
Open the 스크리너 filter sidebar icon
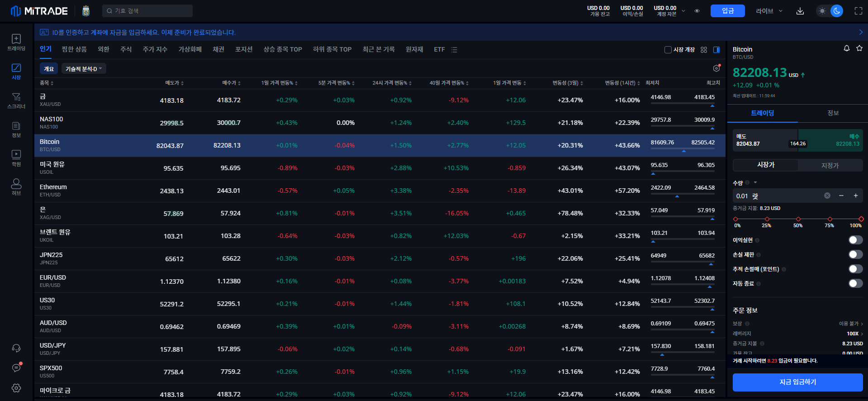pos(16,100)
